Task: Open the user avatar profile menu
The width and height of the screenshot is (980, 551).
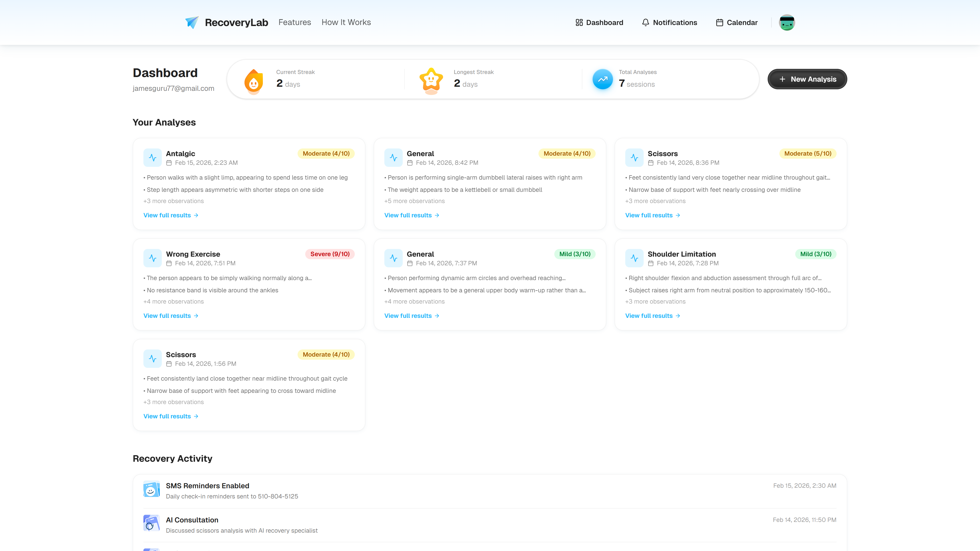Action: tap(786, 22)
